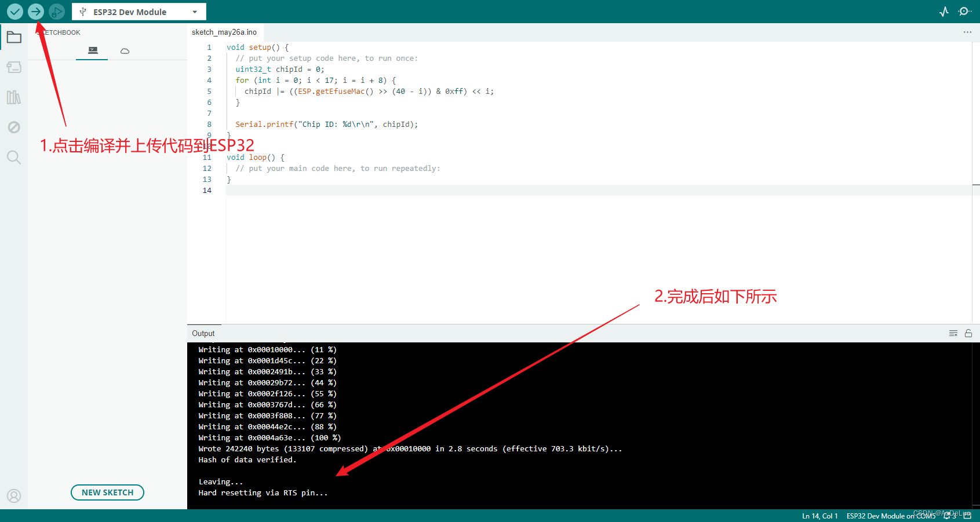Open the editor tab options ellipsis menu
The image size is (980, 522).
(967, 32)
